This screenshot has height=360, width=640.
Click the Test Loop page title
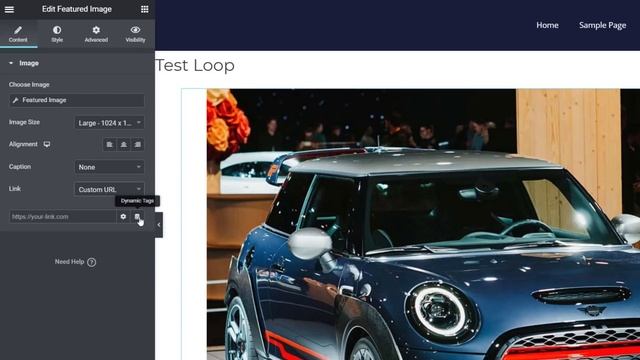coord(195,65)
